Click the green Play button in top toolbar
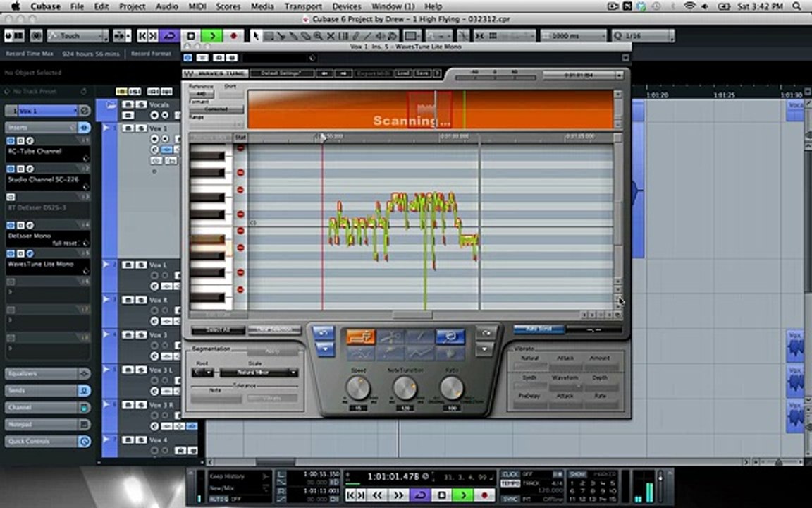This screenshot has width=812, height=508. tap(211, 36)
